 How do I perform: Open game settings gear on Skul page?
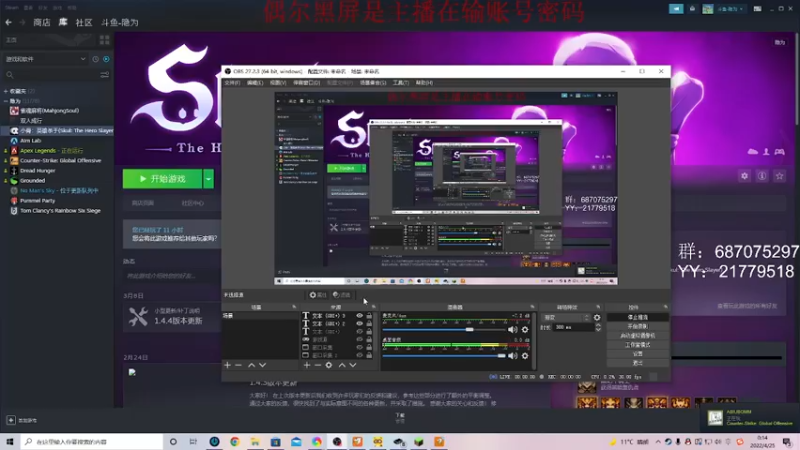pos(744,176)
